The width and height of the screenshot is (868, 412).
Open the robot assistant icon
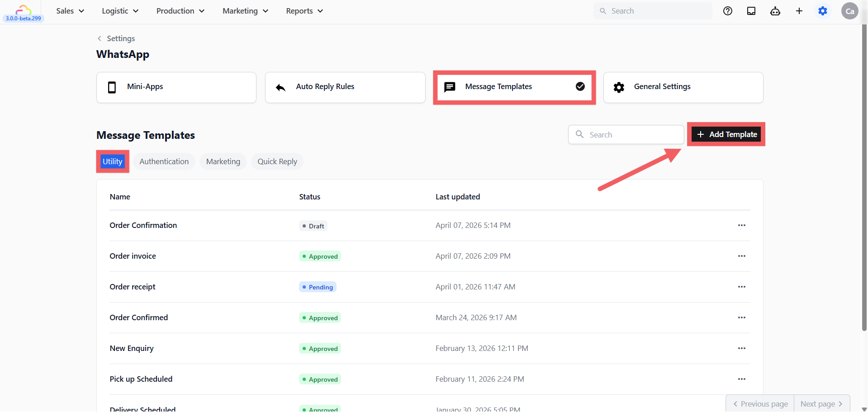click(x=775, y=11)
